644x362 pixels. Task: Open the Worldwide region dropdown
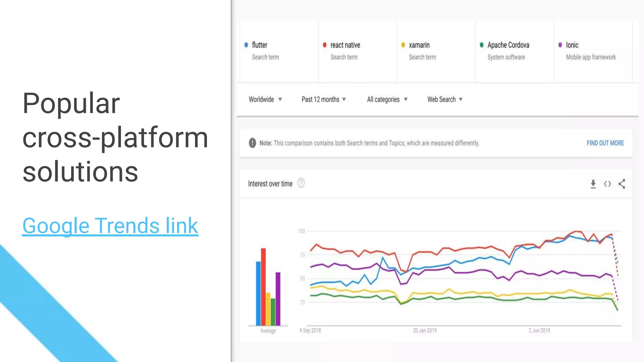point(265,99)
